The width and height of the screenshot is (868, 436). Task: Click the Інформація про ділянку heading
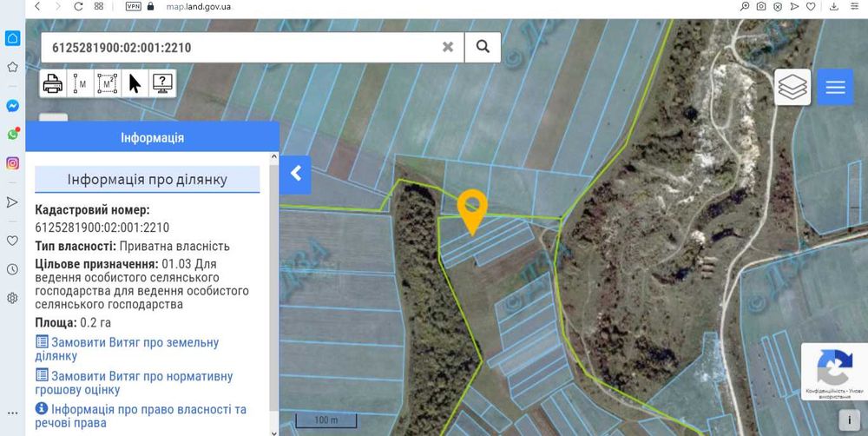[148, 180]
